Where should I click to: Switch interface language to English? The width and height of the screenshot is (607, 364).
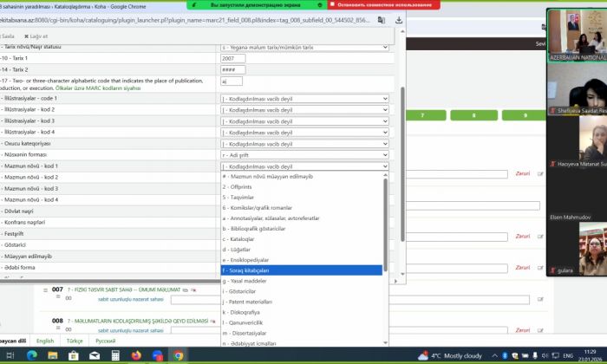(44, 341)
